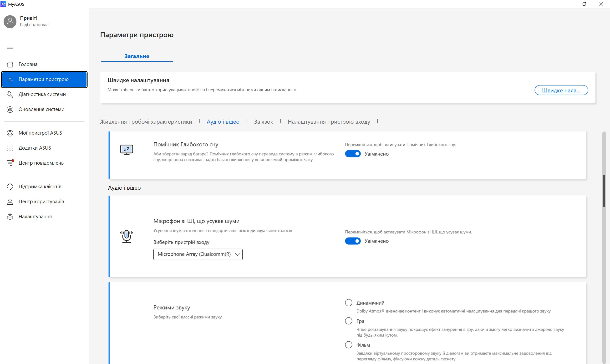Open Оновлення системи update icon
610x364 pixels.
10,109
